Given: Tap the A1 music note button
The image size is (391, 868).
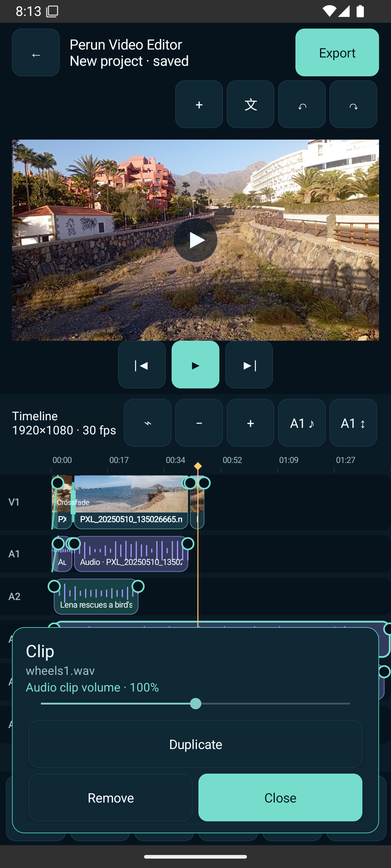Looking at the screenshot, I should (302, 423).
